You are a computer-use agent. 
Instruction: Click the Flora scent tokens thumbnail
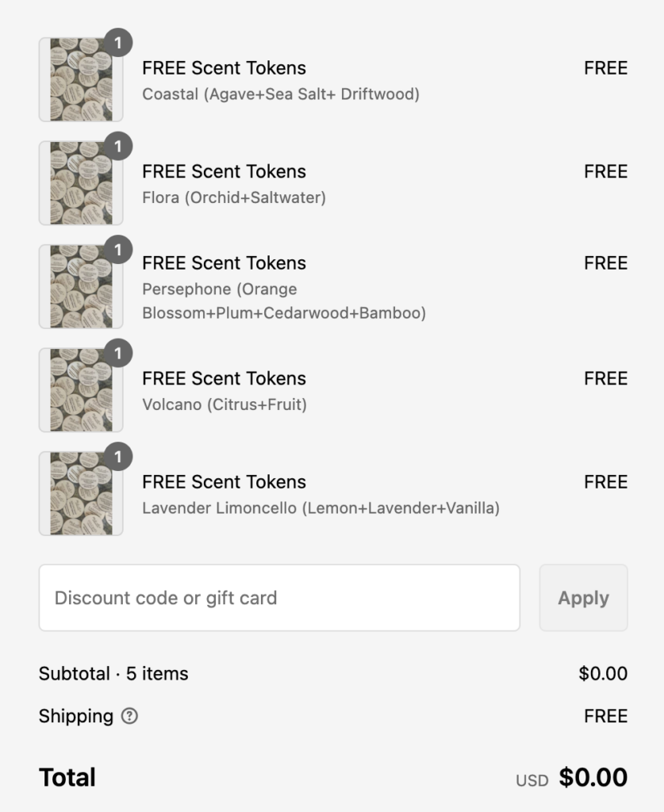coord(80,183)
